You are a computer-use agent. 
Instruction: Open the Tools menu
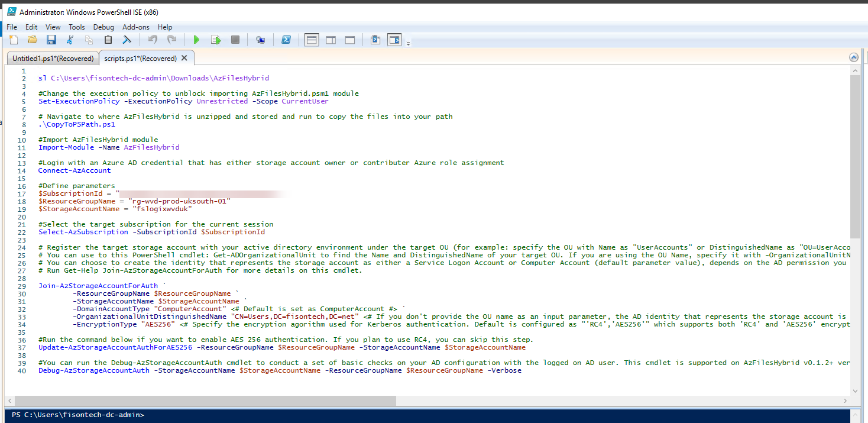tap(77, 27)
